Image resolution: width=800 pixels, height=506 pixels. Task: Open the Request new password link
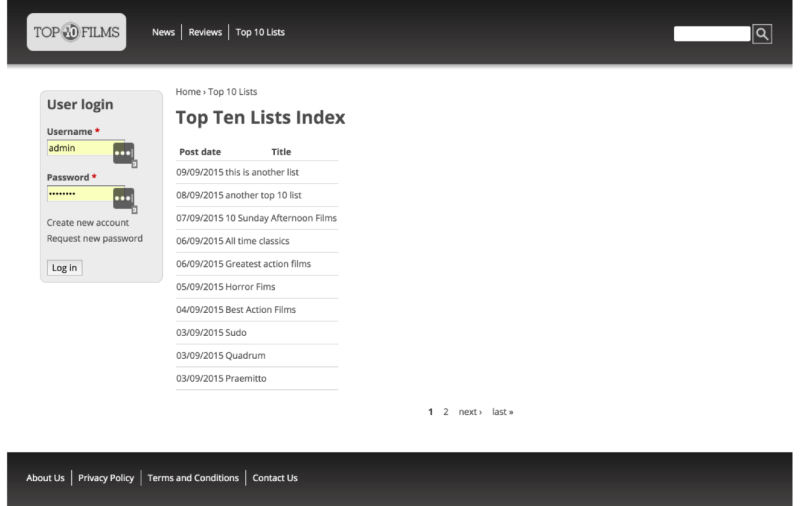click(x=95, y=238)
